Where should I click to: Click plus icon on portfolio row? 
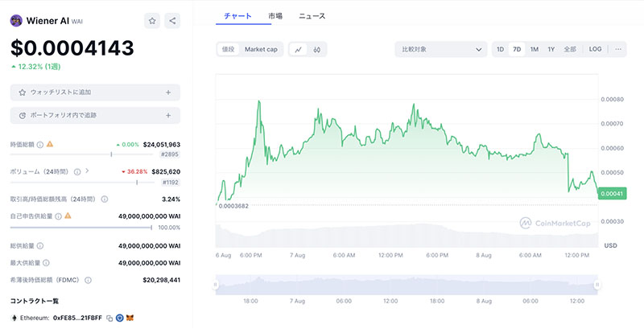pyautogui.click(x=168, y=116)
